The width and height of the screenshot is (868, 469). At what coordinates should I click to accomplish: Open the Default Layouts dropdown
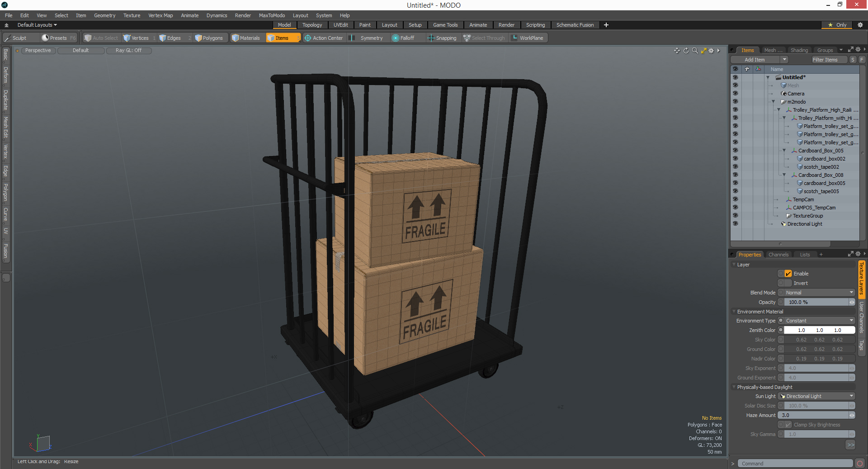(37, 25)
